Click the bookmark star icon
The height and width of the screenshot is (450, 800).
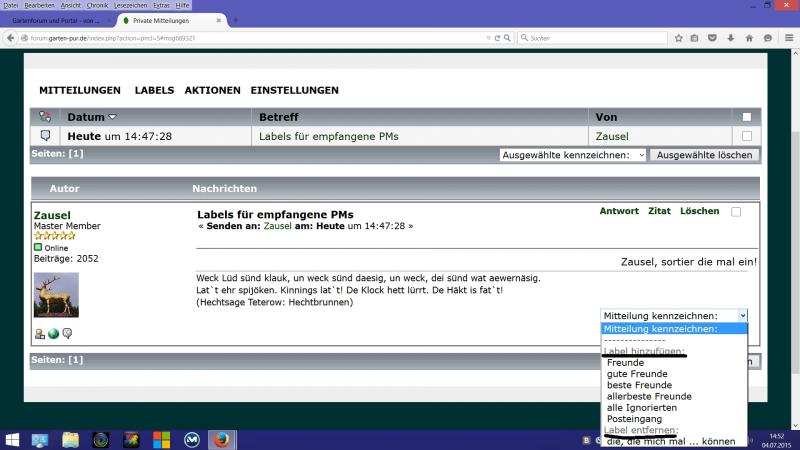[677, 38]
